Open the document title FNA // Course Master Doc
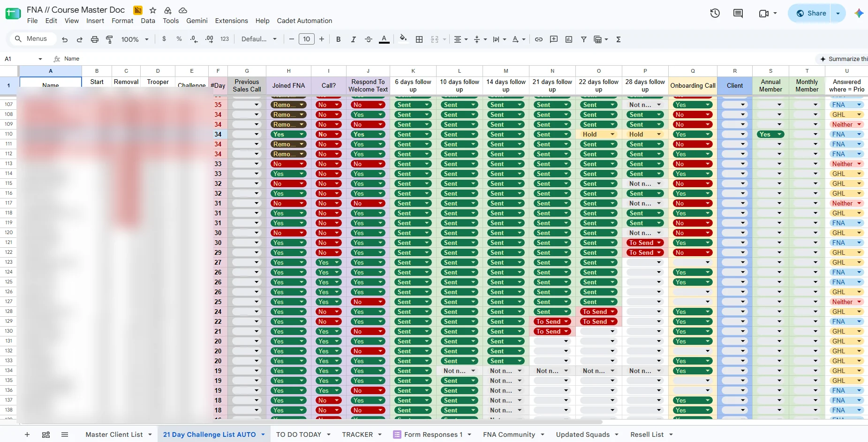 [x=75, y=10]
